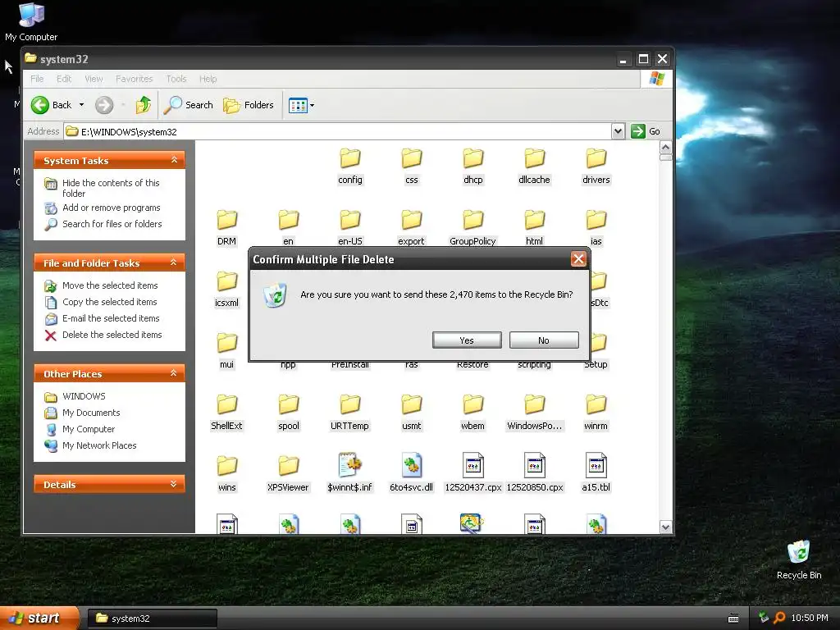Screen dimensions: 840x630
Task: Open the Edit menu
Action: click(x=64, y=79)
